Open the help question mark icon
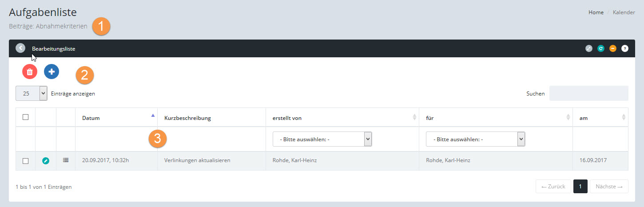 click(625, 48)
